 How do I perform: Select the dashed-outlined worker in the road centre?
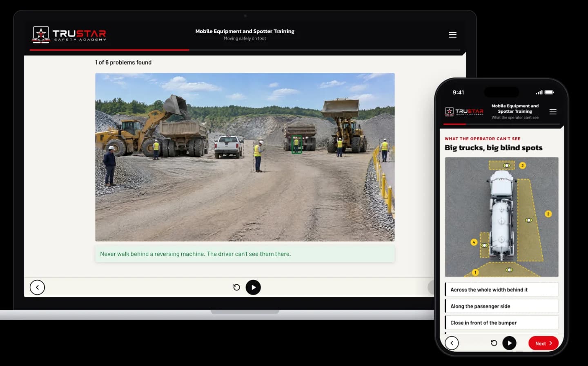pos(259,156)
